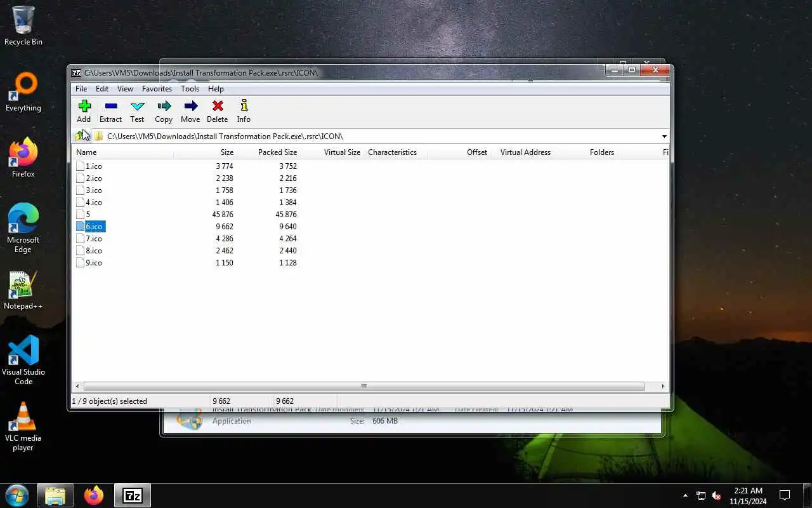Show hidden tray icons arrow
Viewport: 812px width, 508px height.
tap(685, 495)
